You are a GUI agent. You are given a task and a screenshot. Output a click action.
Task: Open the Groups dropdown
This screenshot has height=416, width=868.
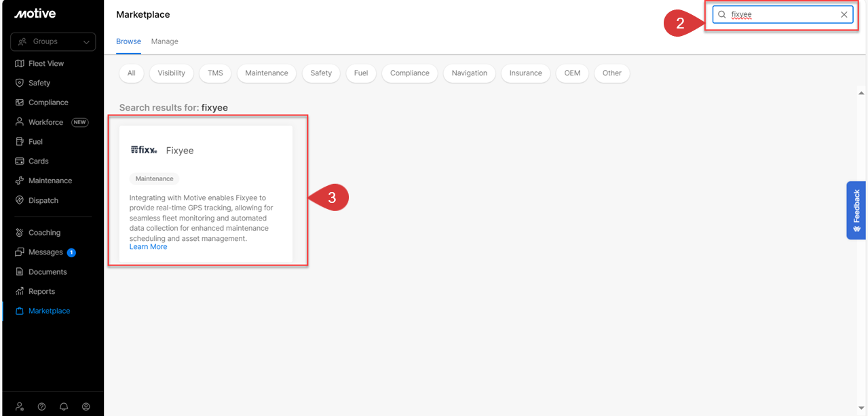[53, 41]
